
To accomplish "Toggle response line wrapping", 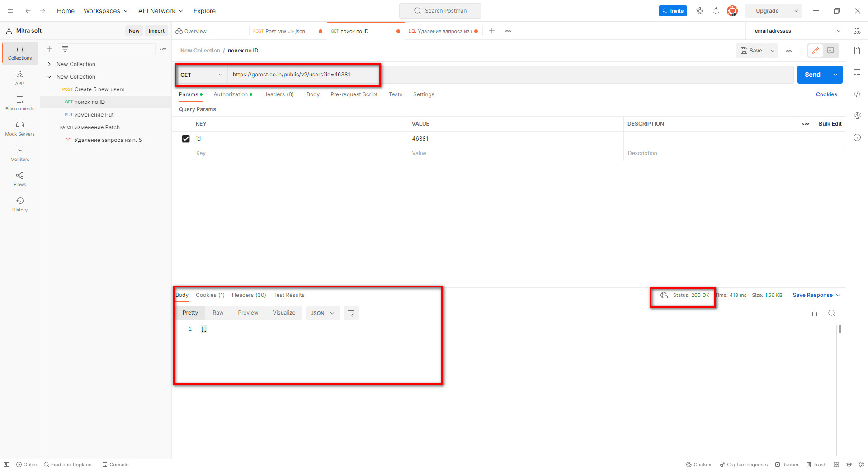I will tap(351, 313).
